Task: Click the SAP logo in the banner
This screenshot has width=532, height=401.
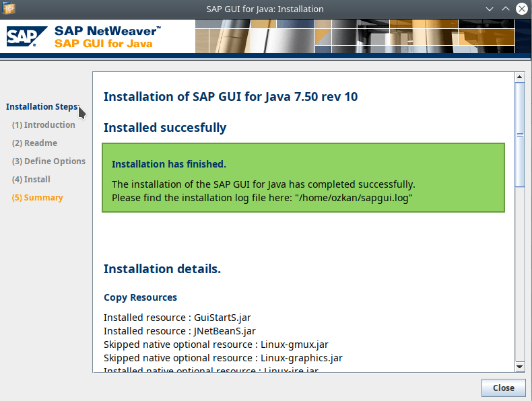Action: (27, 36)
